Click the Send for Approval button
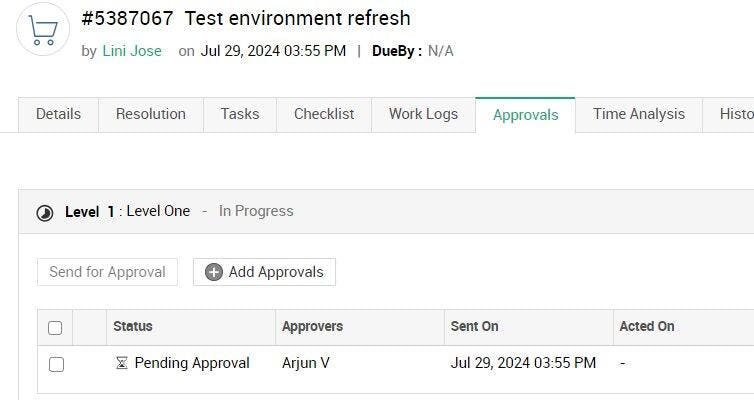The height and width of the screenshot is (400, 754). [x=107, y=272]
